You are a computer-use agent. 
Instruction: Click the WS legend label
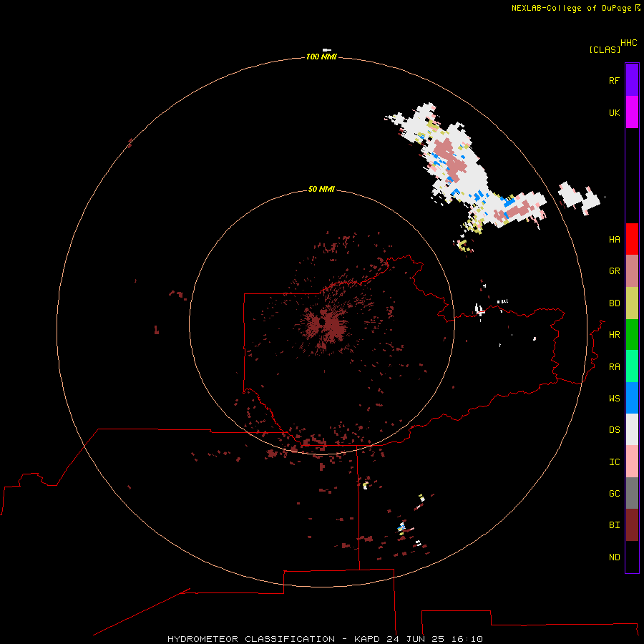tap(614, 398)
